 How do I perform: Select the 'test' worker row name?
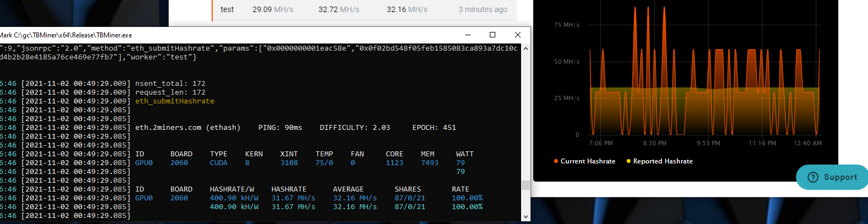point(227,9)
